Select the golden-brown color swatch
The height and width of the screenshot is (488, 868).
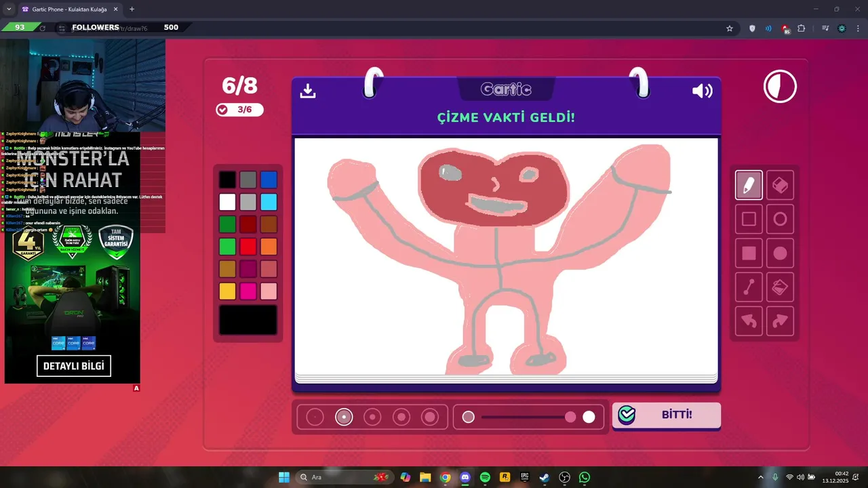pos(227,269)
